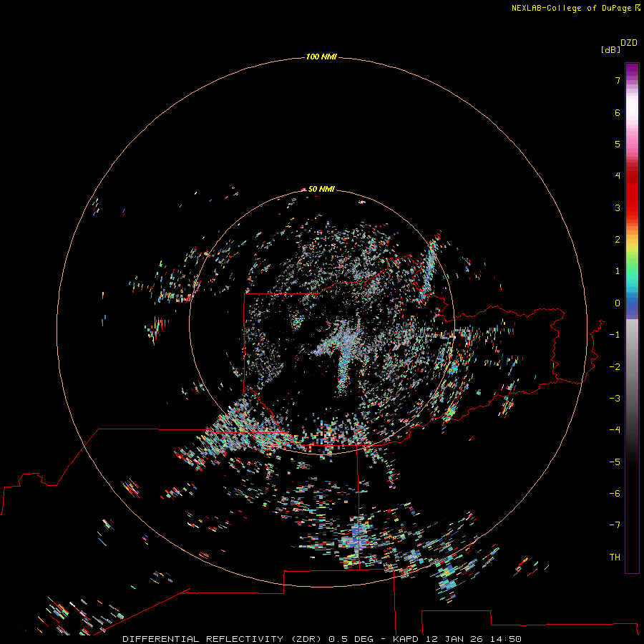The height and width of the screenshot is (644, 644).
Task: Click the -1 value on color scale
Action: coord(615,335)
